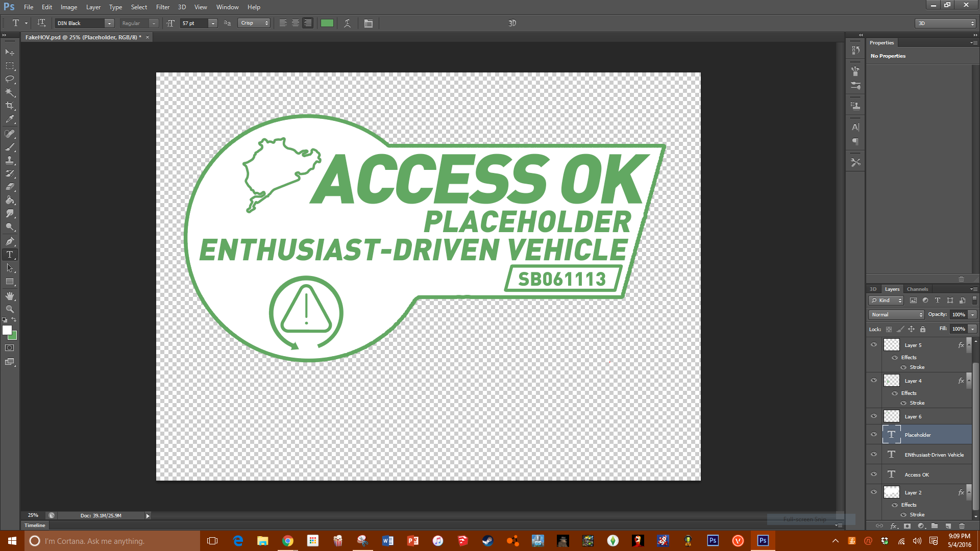This screenshot has height=551, width=980.
Task: Toggle text orientation in options bar
Action: [x=41, y=23]
